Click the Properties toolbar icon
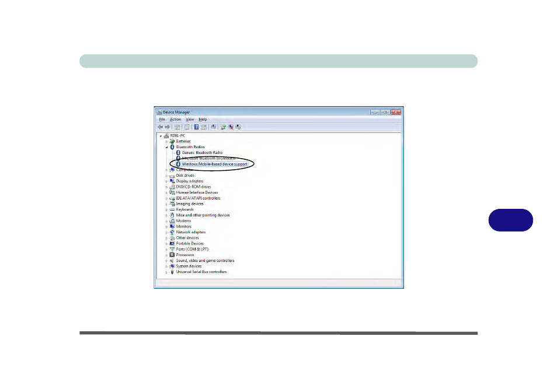This screenshot has height=392, width=557. pyautogui.click(x=186, y=127)
